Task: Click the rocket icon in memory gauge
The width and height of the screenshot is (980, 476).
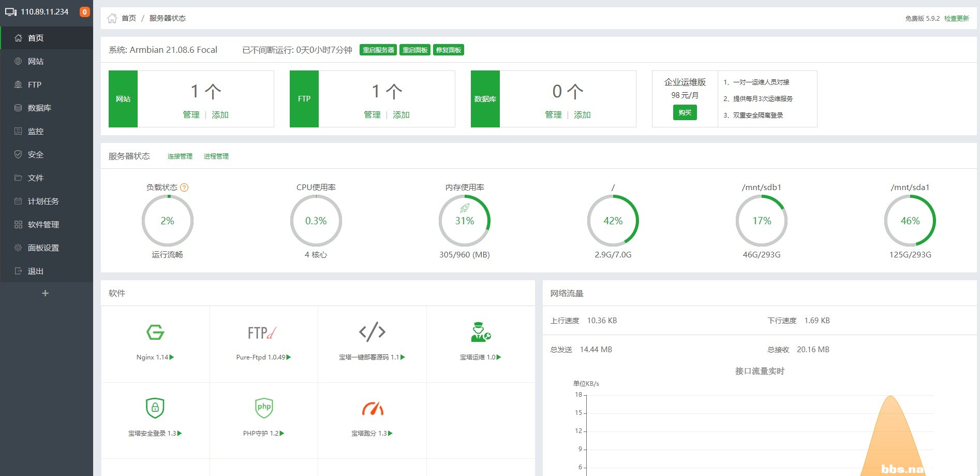Action: point(465,208)
